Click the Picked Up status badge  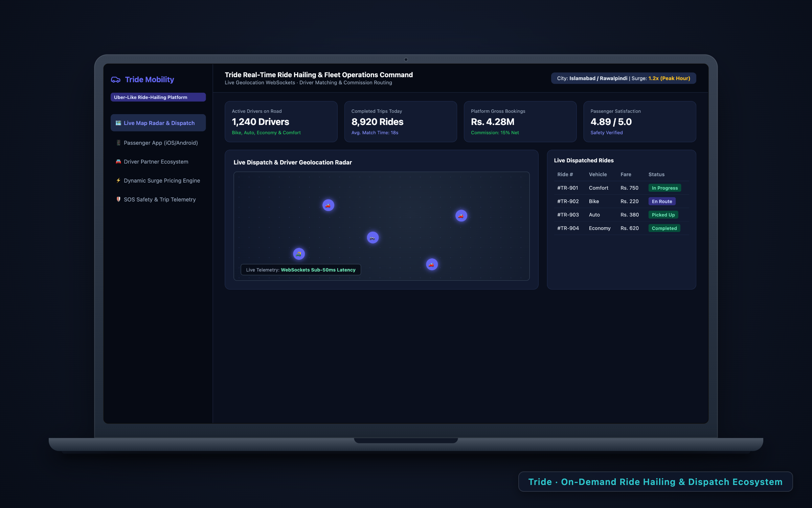[663, 215]
